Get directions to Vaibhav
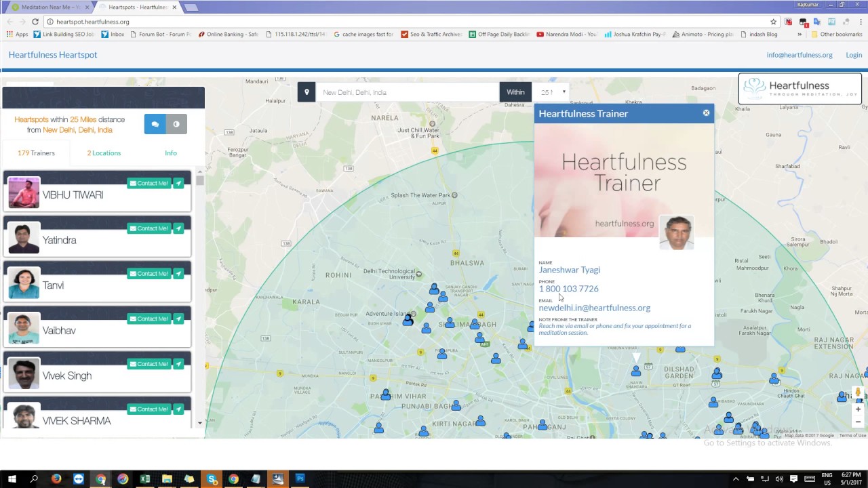 [x=178, y=319]
